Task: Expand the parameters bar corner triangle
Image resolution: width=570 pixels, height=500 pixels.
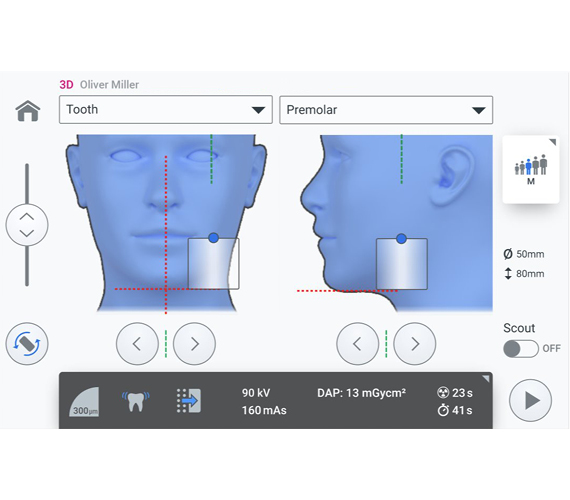Action: click(x=486, y=379)
